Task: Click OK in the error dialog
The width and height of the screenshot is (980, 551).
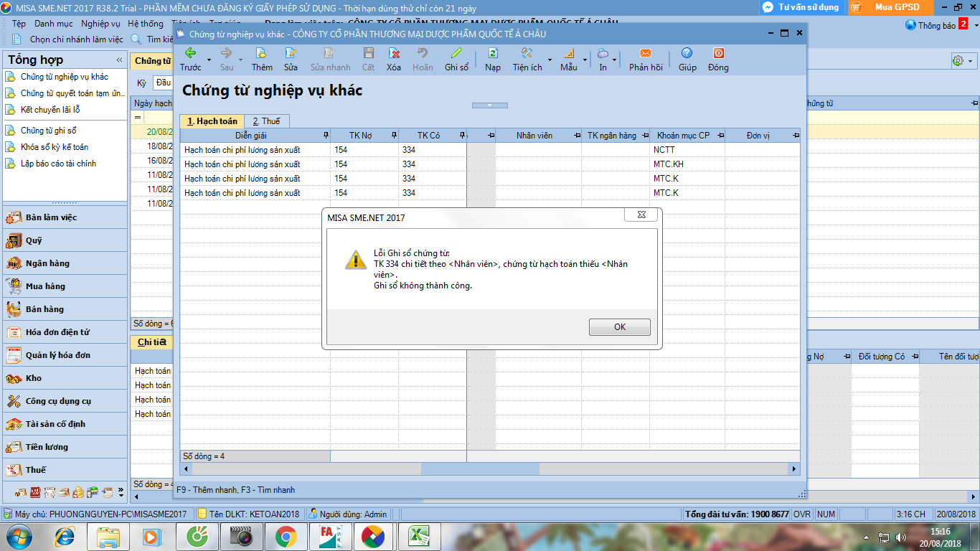Action: coord(620,327)
